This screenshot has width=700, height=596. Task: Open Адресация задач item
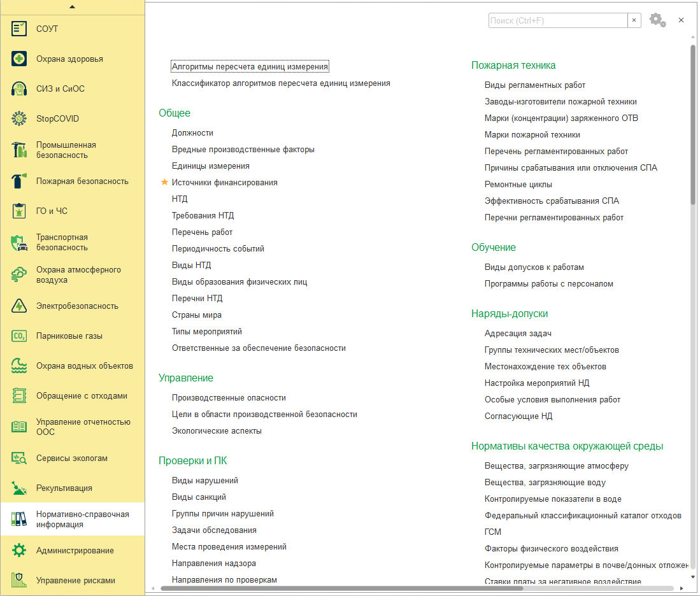[518, 333]
